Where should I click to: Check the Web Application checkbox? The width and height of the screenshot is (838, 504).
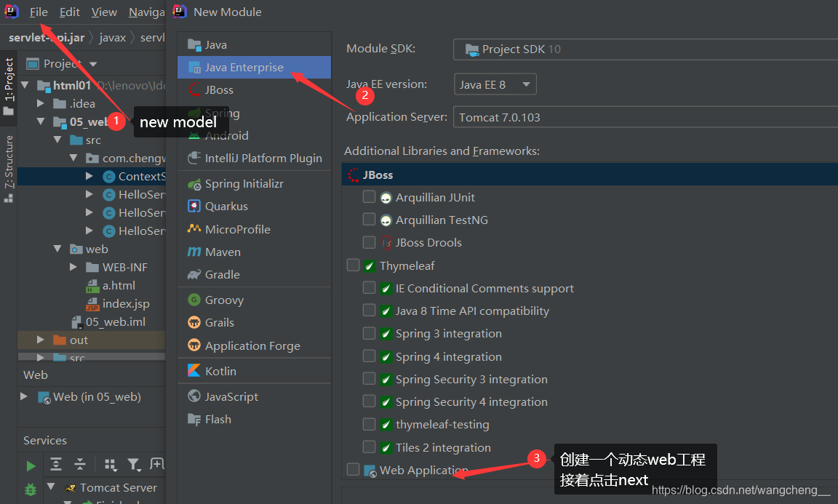[x=353, y=469]
